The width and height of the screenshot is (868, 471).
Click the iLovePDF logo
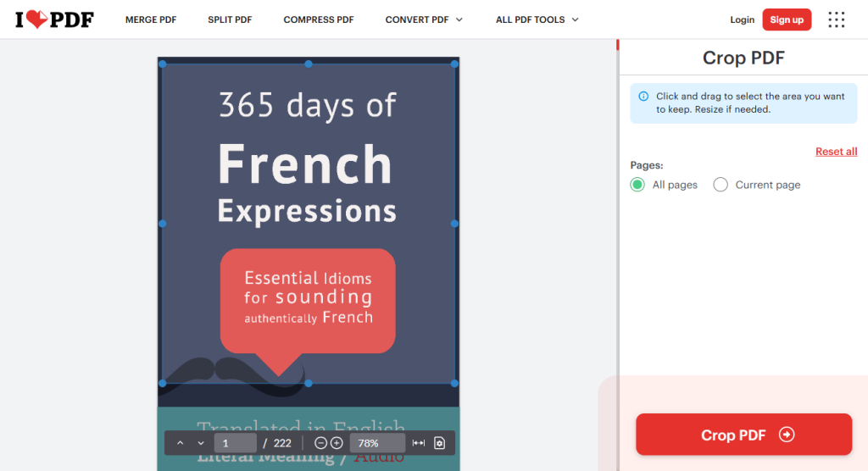(54, 19)
